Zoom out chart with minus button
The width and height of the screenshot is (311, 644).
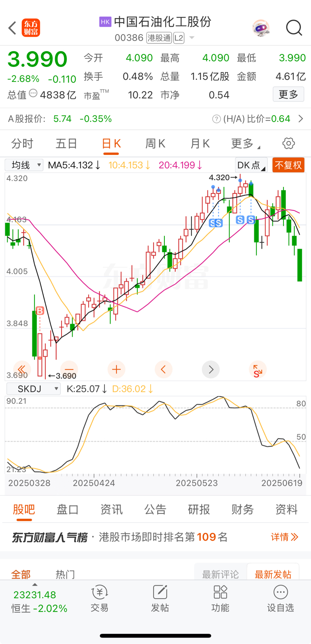pos(69,369)
